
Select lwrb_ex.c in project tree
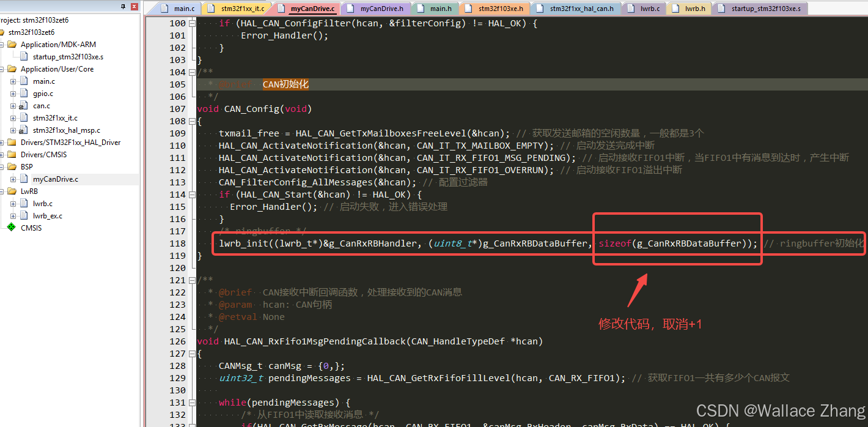pyautogui.click(x=48, y=216)
